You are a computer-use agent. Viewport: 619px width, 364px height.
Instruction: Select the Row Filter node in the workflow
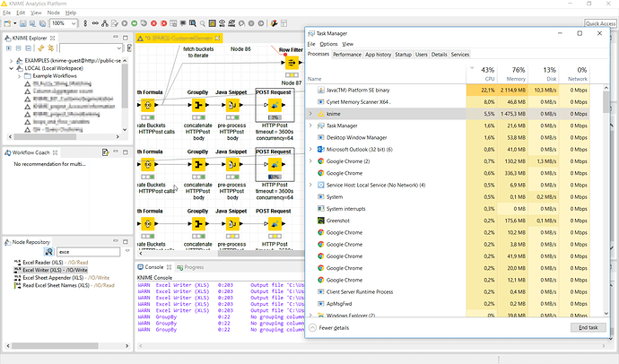click(x=292, y=63)
